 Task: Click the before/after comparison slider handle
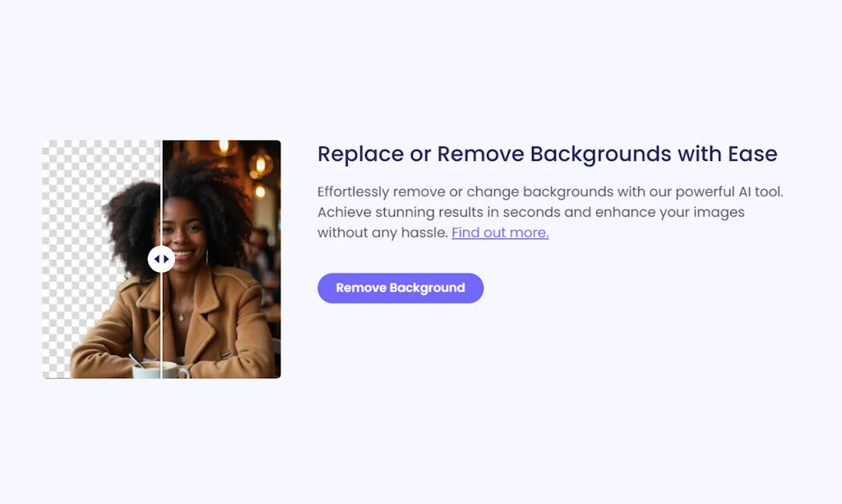click(161, 259)
